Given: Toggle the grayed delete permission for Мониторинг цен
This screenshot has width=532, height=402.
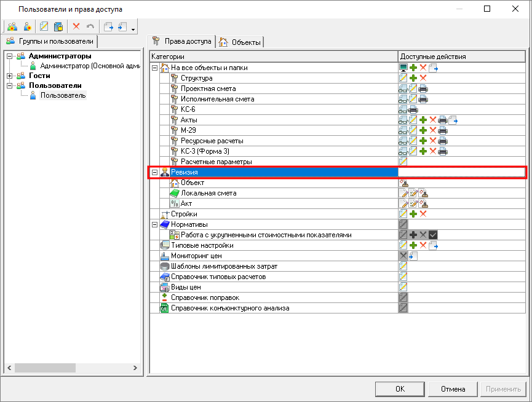Looking at the screenshot, I should point(403,256).
